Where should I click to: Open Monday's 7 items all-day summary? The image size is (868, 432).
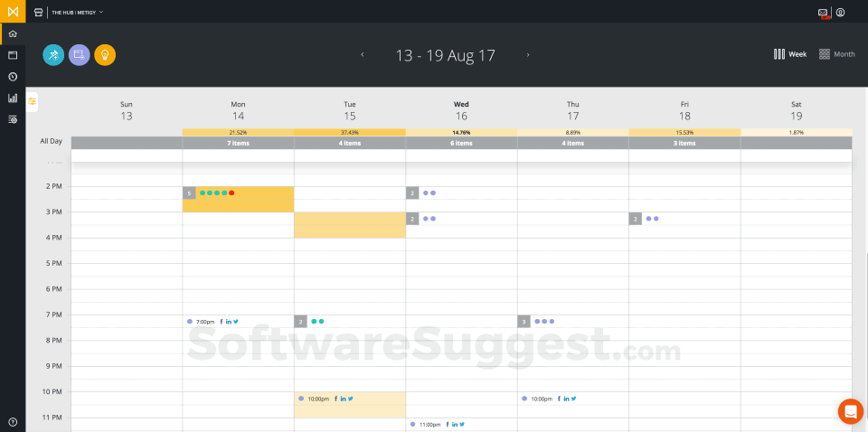238,143
